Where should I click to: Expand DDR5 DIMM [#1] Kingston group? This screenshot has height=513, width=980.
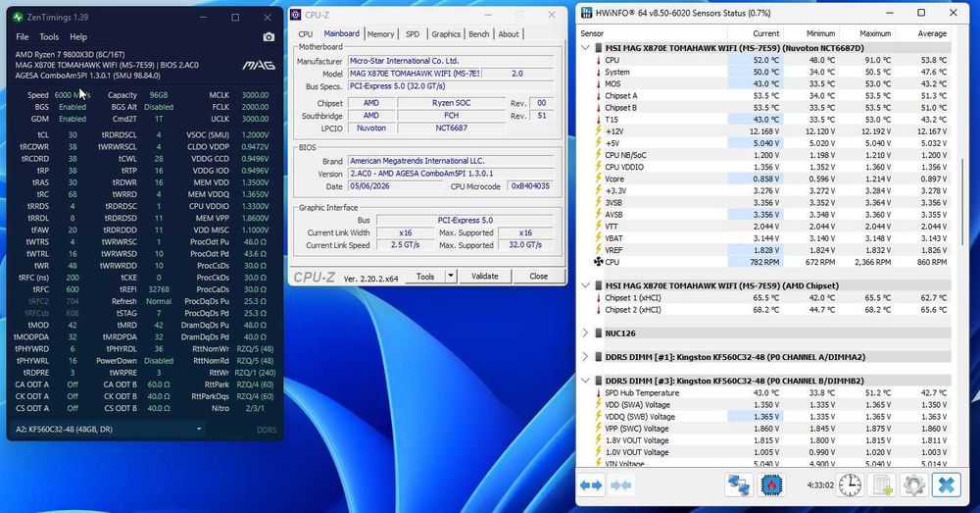click(x=585, y=357)
